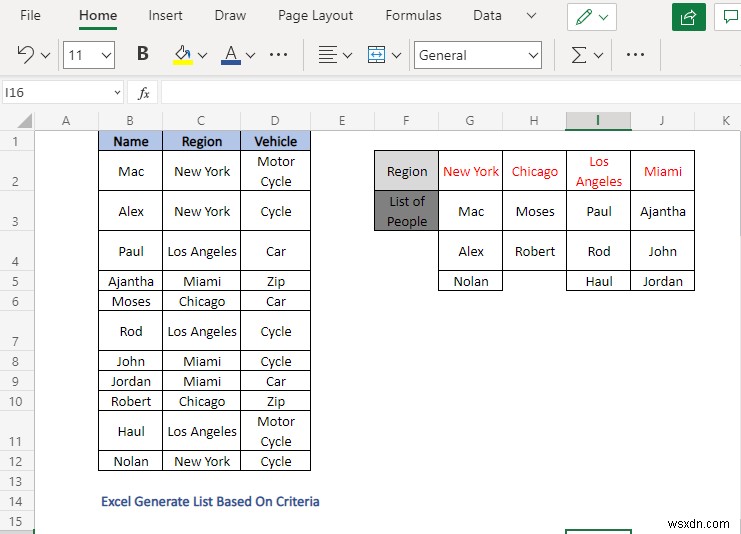Viewport: 741px width, 534px height.
Task: Click the red Chicago header cell
Action: [x=534, y=171]
